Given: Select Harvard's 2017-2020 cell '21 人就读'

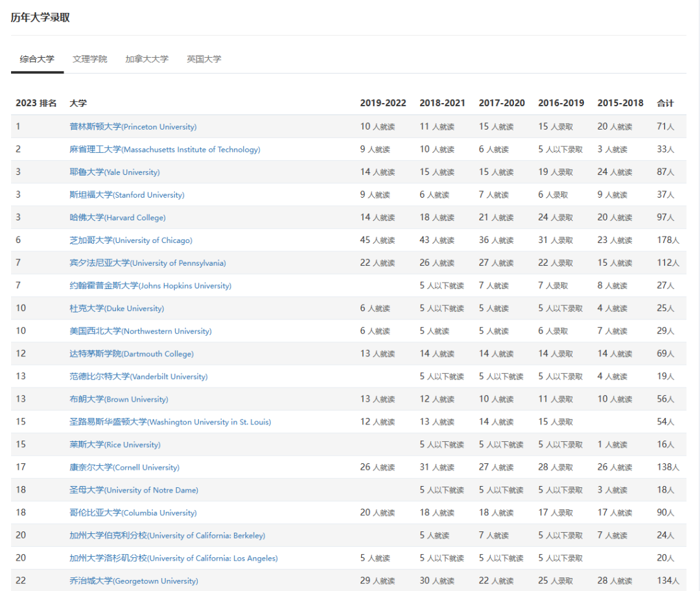Looking at the screenshot, I should tap(496, 217).
